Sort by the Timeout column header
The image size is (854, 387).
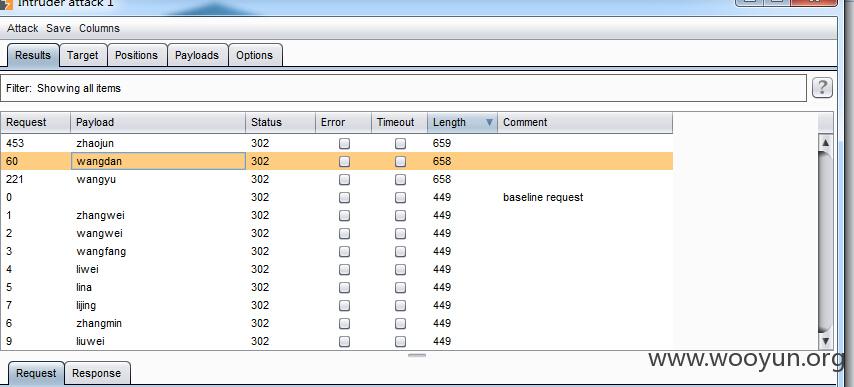tap(399, 122)
